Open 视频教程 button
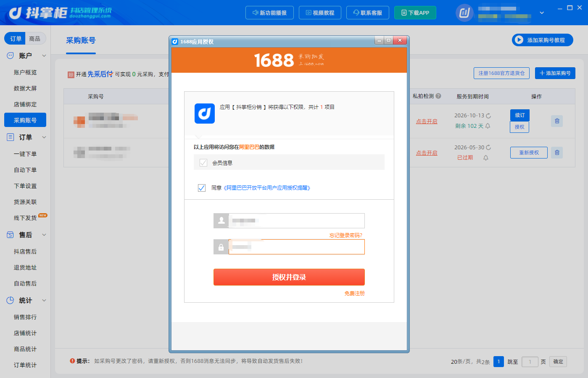This screenshot has width=588, height=378. (x=320, y=13)
